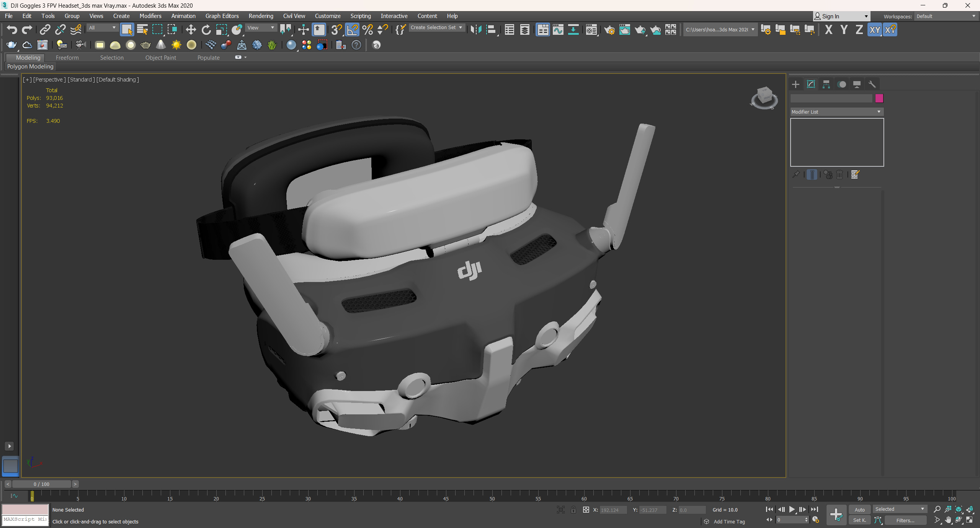
Task: Open the Rendering menu
Action: tap(261, 16)
